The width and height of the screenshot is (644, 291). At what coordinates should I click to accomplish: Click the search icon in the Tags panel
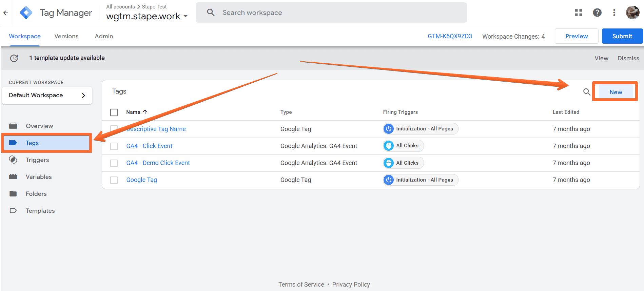click(587, 92)
